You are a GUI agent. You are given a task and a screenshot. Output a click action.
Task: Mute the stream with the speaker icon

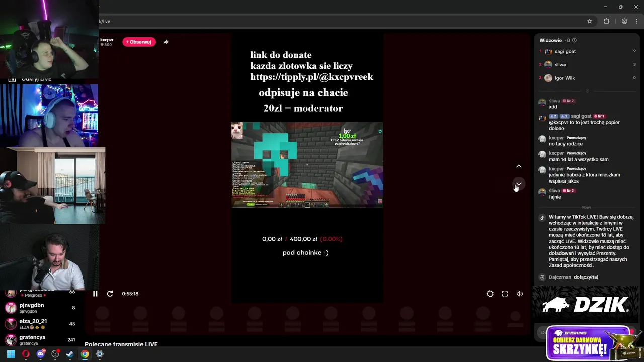click(x=520, y=294)
